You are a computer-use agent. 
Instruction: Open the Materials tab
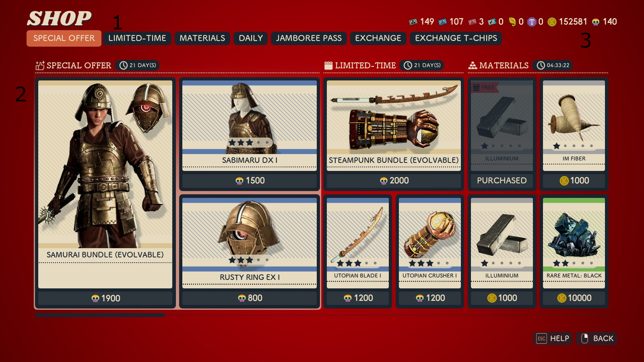pos(202,38)
